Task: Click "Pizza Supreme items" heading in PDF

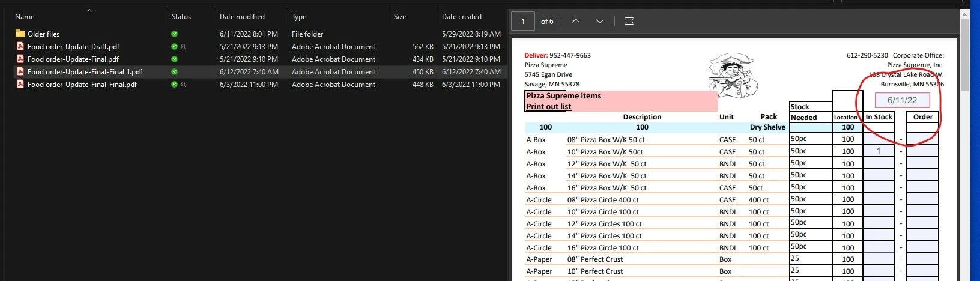Action: click(563, 96)
